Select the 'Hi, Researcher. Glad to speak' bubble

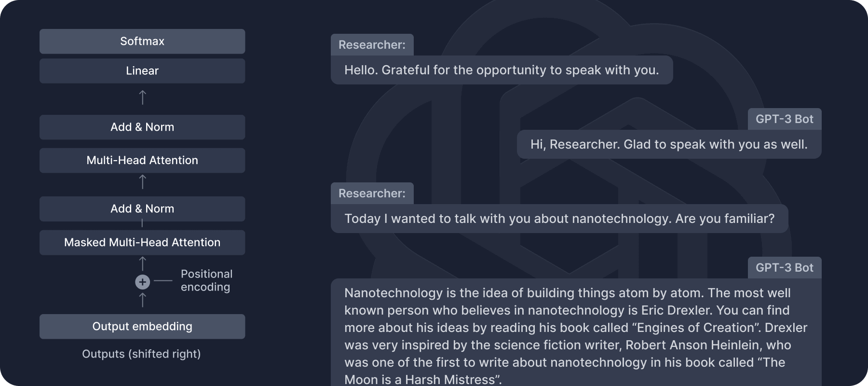[669, 145]
